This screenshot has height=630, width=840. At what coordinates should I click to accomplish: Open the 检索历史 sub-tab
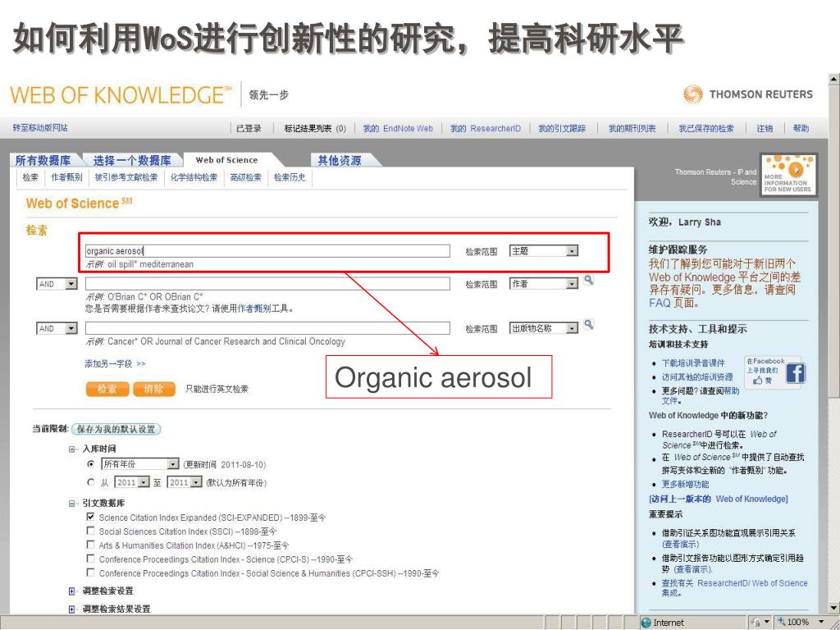click(x=290, y=177)
